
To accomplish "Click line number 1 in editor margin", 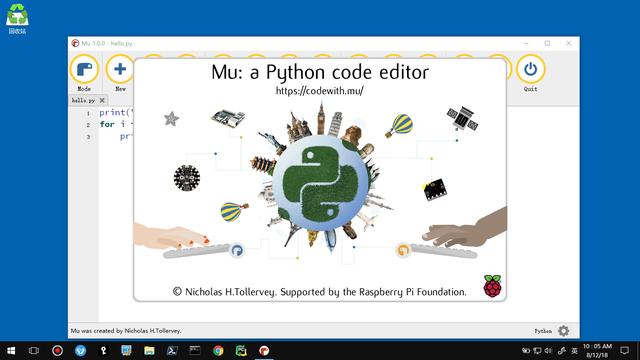I will tap(88, 113).
